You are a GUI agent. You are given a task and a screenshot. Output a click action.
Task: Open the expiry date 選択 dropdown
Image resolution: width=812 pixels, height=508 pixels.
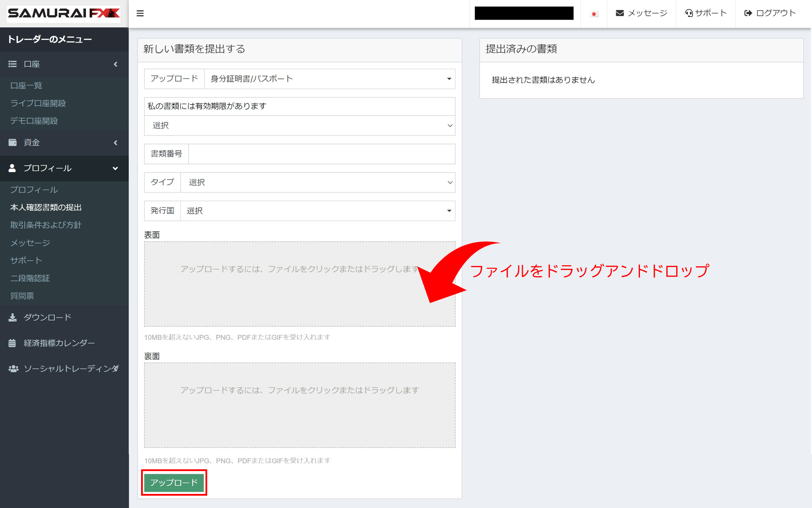pos(300,126)
